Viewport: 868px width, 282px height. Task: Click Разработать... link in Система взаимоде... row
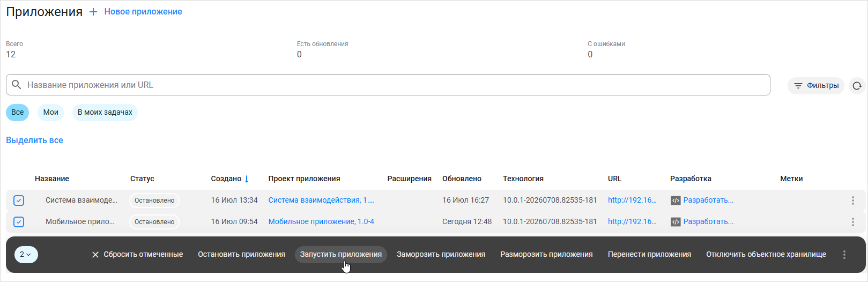click(x=708, y=200)
